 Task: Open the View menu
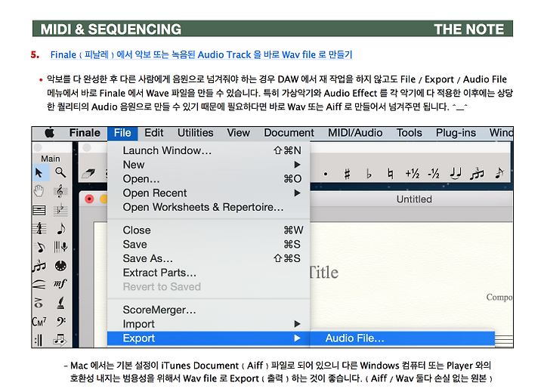click(x=238, y=132)
